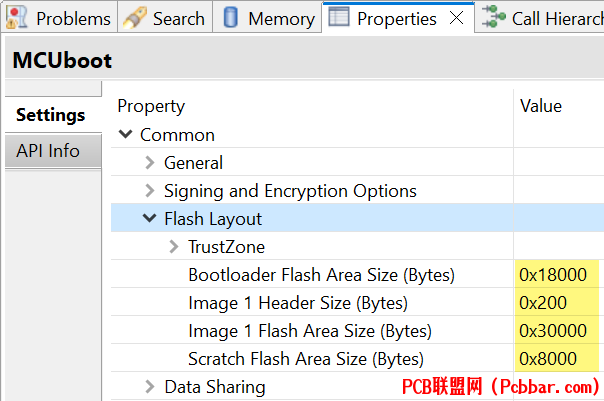Expand the TrustZone node
The image size is (604, 401).
pos(174,247)
